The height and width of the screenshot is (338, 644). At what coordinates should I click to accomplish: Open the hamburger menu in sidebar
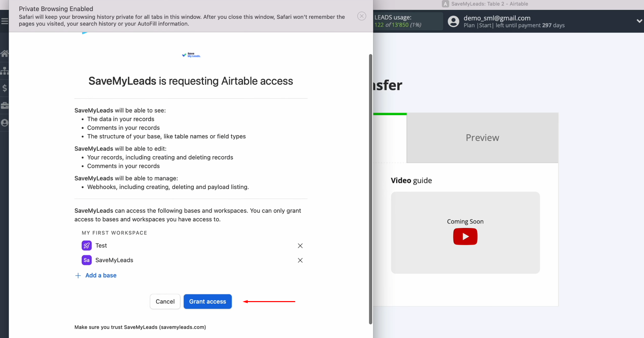coord(4,21)
